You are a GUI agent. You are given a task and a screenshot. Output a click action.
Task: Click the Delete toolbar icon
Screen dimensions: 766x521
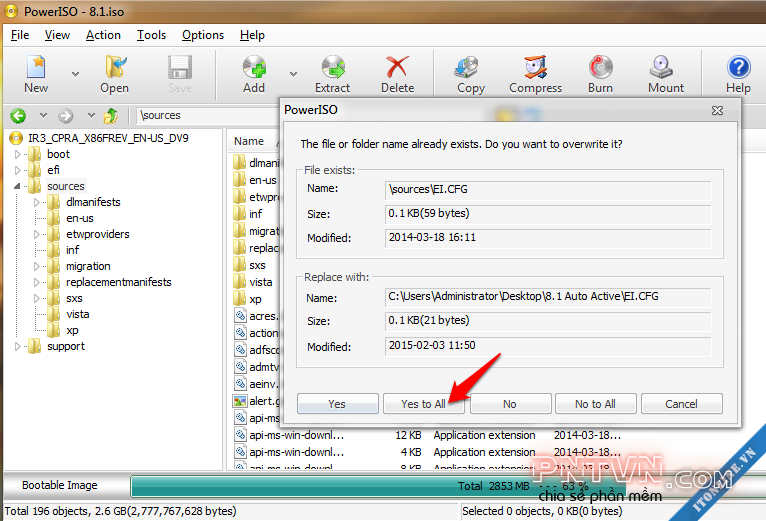[397, 74]
